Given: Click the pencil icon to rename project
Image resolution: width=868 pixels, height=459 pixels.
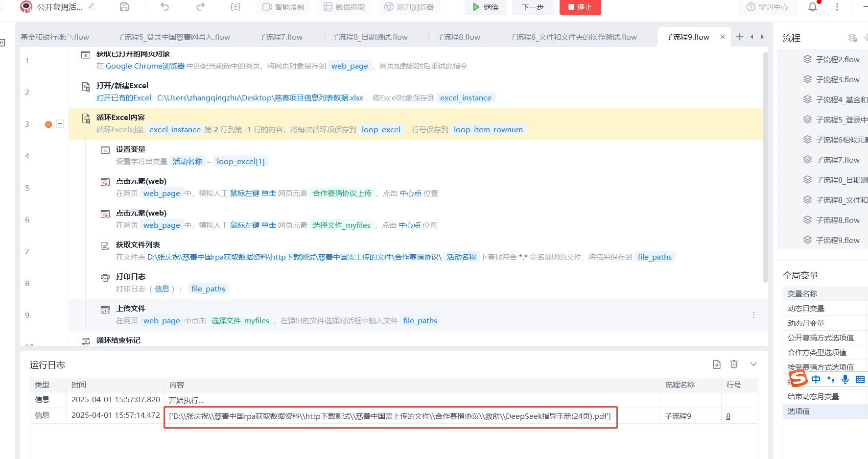Looking at the screenshot, I should click(92, 6).
